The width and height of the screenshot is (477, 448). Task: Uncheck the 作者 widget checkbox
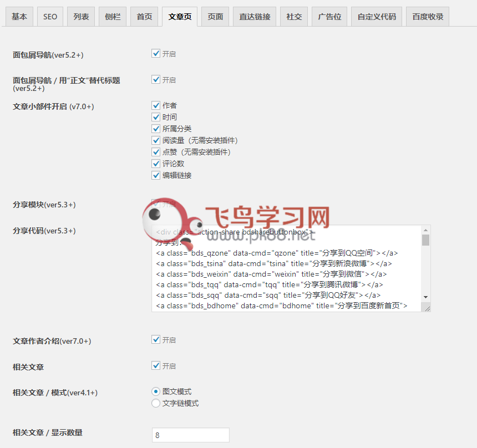tap(156, 105)
